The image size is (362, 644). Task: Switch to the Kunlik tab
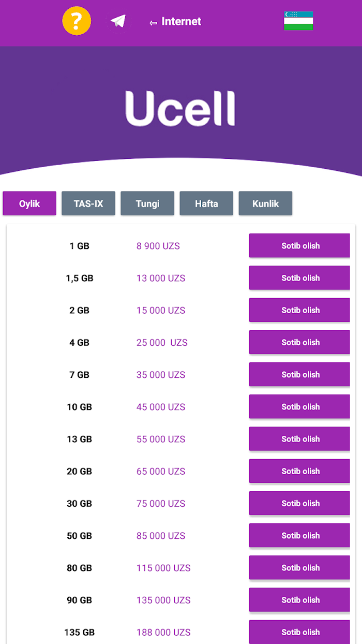[x=265, y=203]
